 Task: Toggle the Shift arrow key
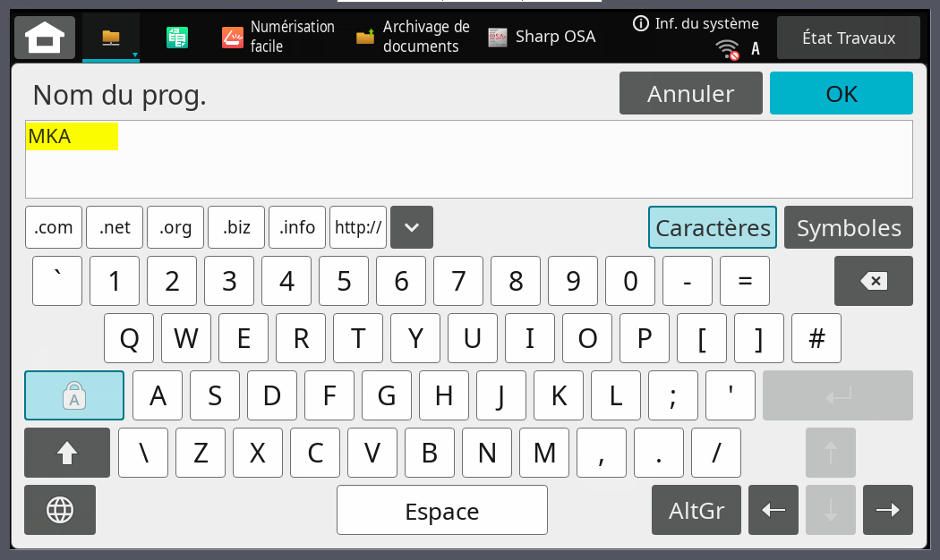pos(67,453)
